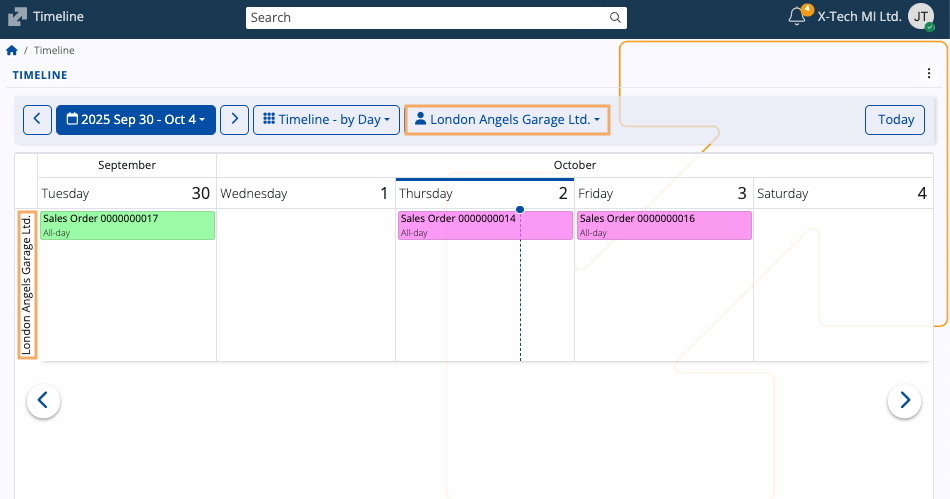The image size is (950, 499).
Task: Open Sales Order 0000000017 event
Action: click(127, 225)
